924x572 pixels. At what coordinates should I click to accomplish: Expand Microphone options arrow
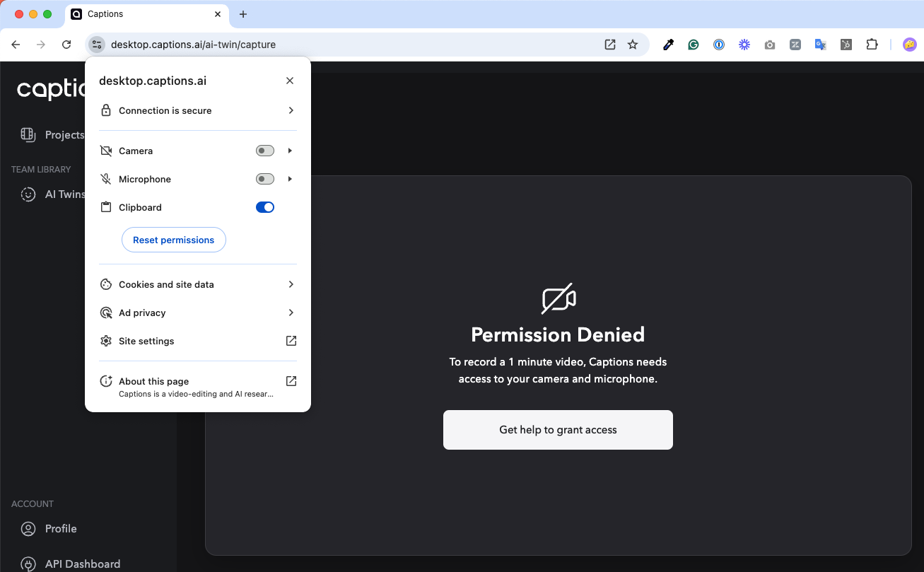(290, 179)
